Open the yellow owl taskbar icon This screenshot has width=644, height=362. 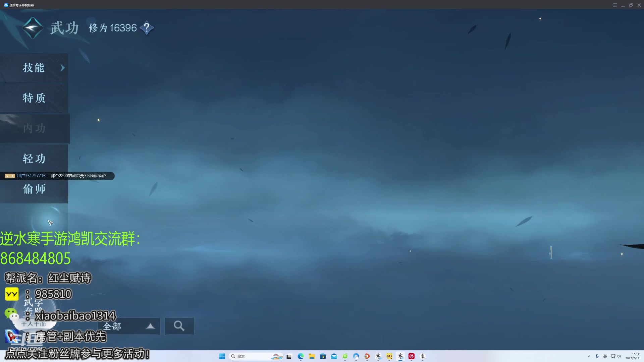[x=389, y=356]
